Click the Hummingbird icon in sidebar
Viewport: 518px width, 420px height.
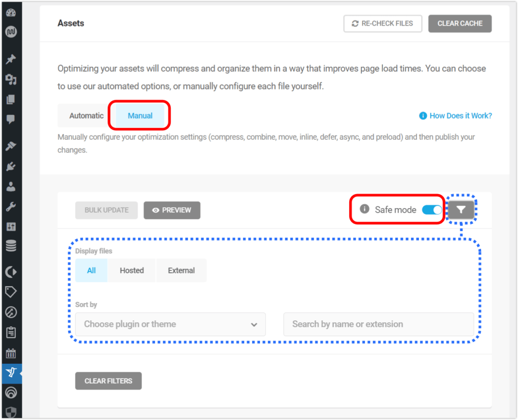click(x=10, y=373)
